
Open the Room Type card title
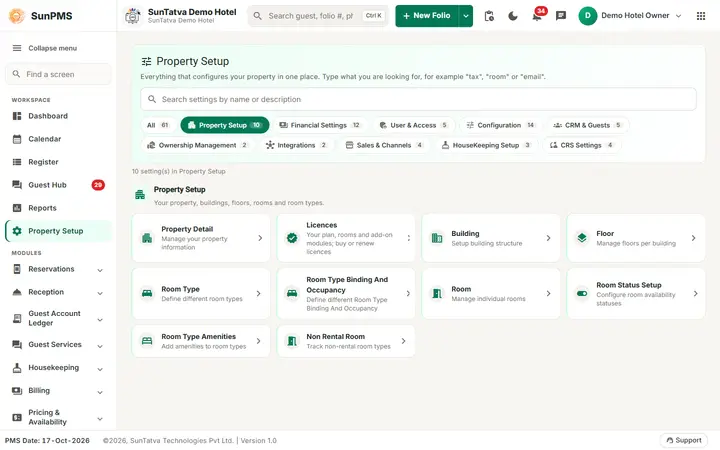180,289
